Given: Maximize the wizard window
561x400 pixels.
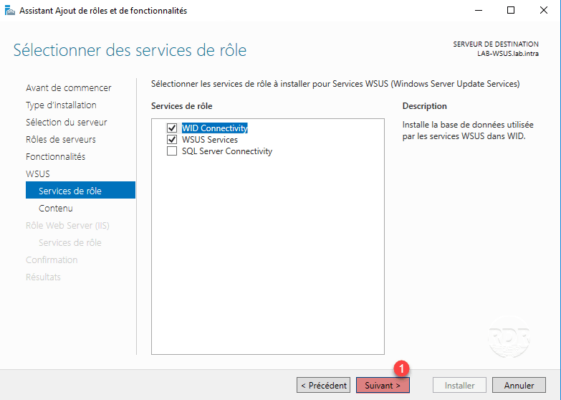Looking at the screenshot, I should point(511,10).
